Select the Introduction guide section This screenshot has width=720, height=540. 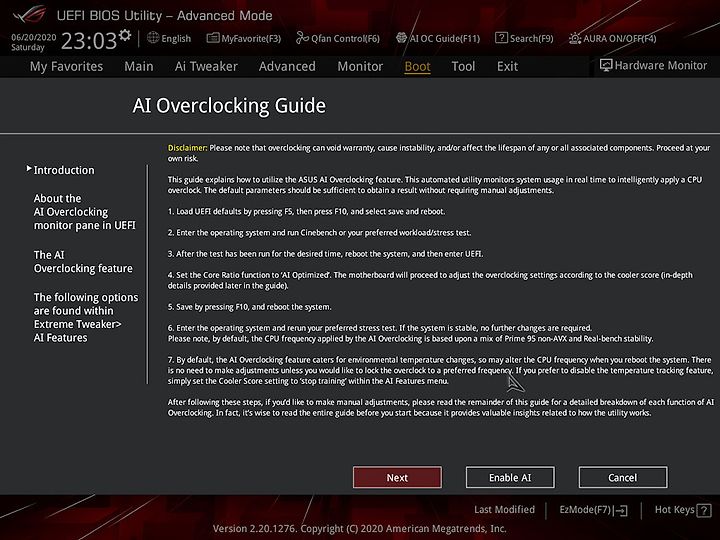point(64,170)
